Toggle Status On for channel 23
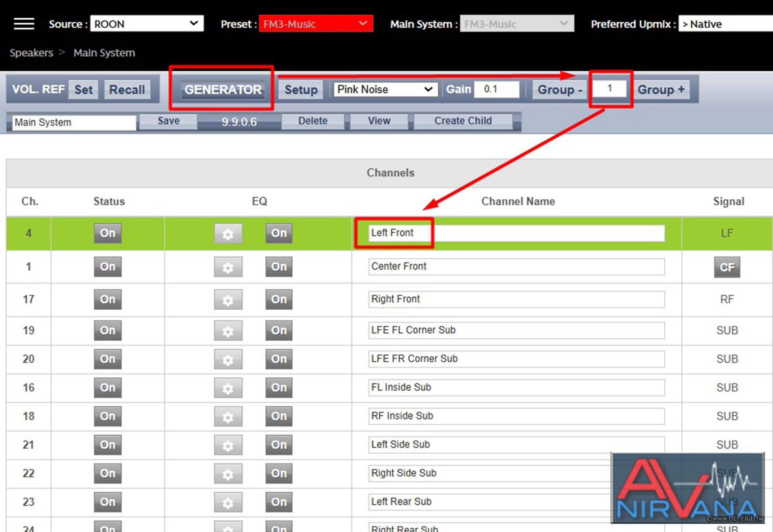773x532 pixels. click(107, 502)
